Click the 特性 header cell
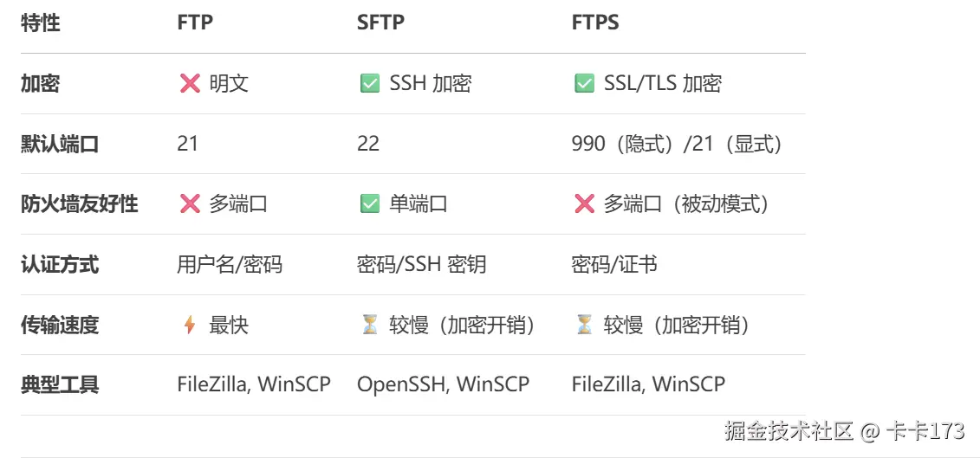 click(41, 23)
